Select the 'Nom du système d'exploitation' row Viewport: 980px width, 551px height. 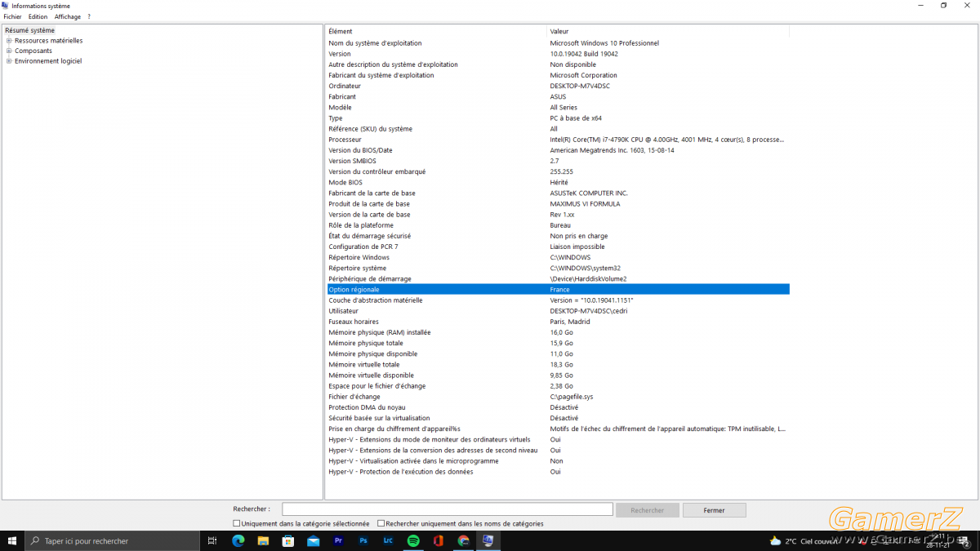click(558, 43)
